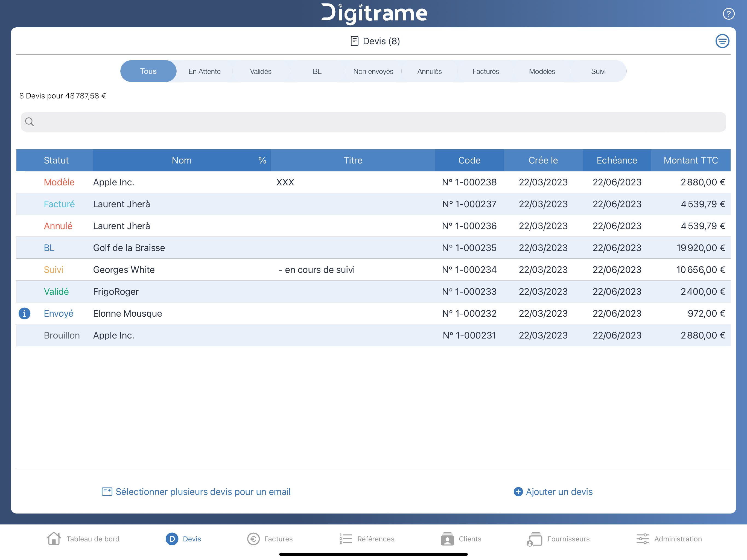
Task: Select FrigoRoger devis row
Action: pos(373,291)
